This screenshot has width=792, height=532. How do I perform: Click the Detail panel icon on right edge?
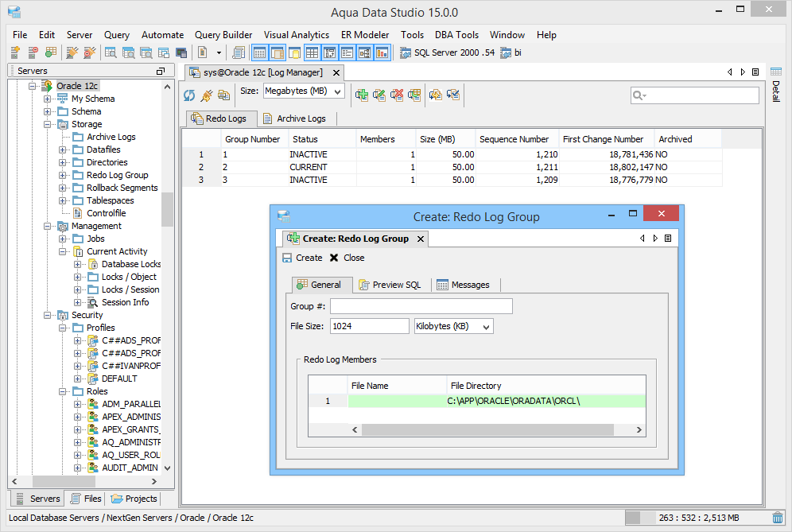(776, 72)
